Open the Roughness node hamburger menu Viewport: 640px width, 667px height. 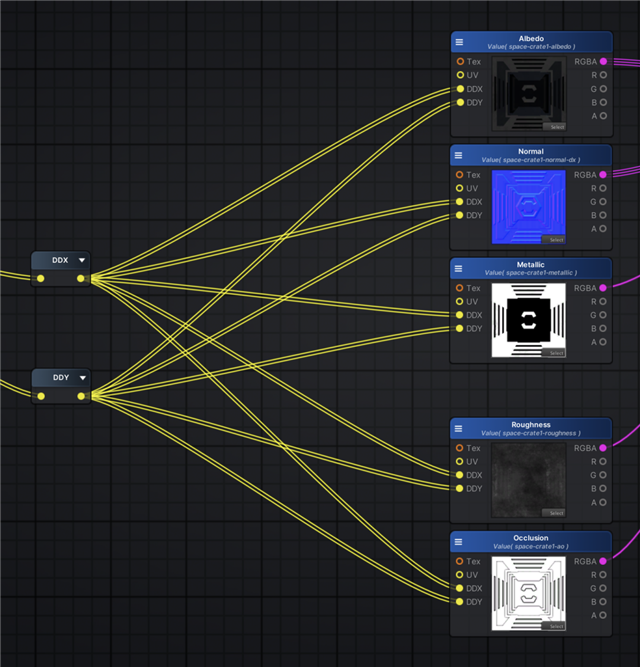pyautogui.click(x=459, y=429)
